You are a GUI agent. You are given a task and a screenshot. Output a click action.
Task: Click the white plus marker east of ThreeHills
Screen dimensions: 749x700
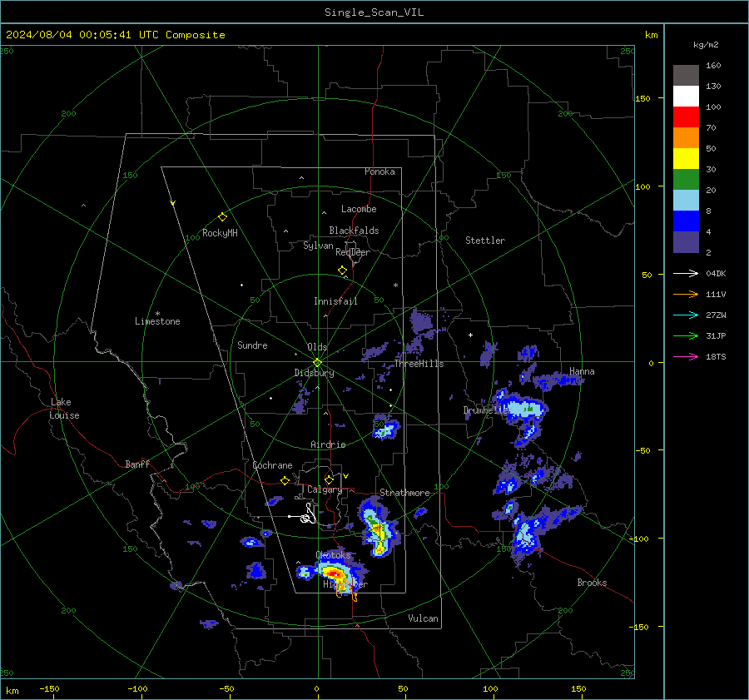click(x=470, y=335)
